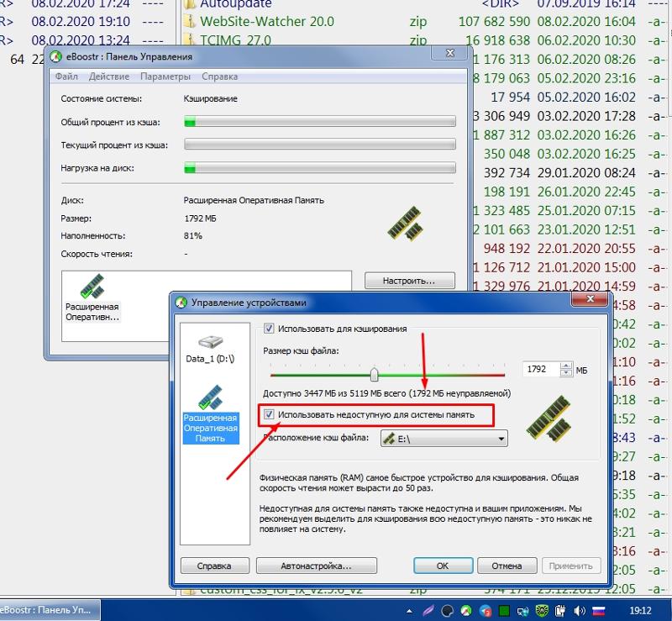Close the eBoostr Control Panel window
Image resolution: width=672 pixels, height=621 pixels.
point(450,53)
